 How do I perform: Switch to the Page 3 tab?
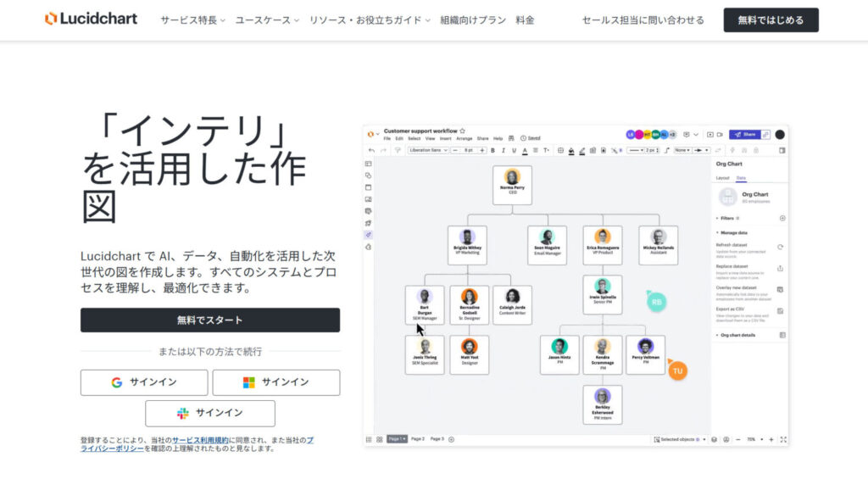437,439
